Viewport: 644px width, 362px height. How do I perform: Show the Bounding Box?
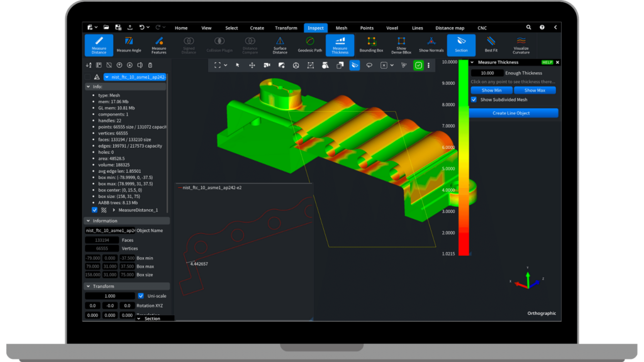pyautogui.click(x=371, y=45)
